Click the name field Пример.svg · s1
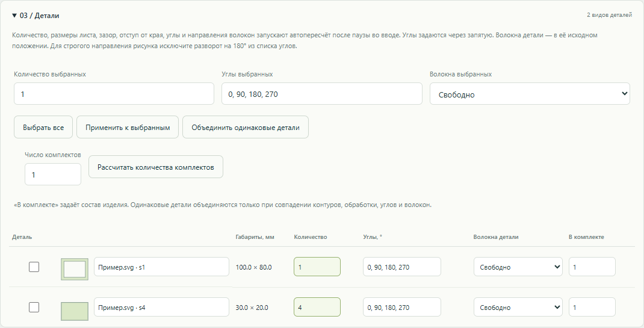The width and height of the screenshot is (644, 328). tap(161, 267)
